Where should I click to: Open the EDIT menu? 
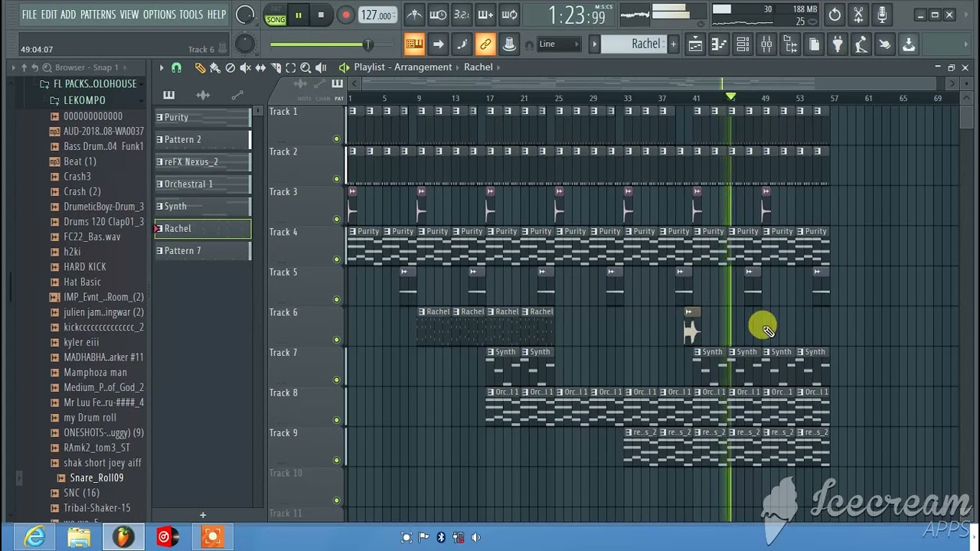[49, 15]
